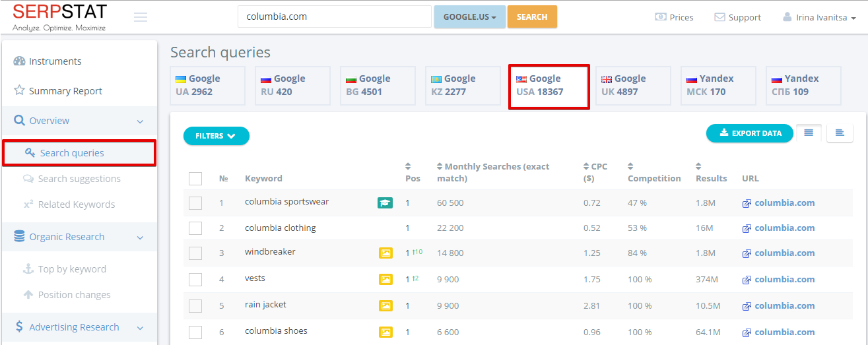Open the Irina Ivanitsa account dropdown
Screen dimensions: 868x345
(819, 18)
